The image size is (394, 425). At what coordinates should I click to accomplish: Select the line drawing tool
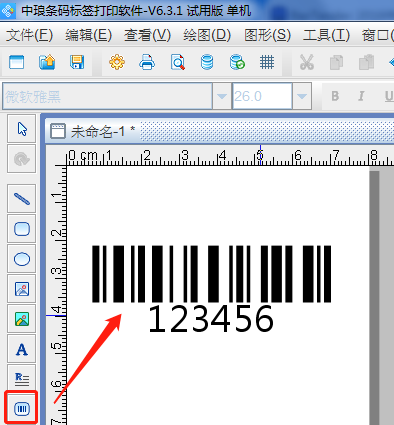(22, 199)
